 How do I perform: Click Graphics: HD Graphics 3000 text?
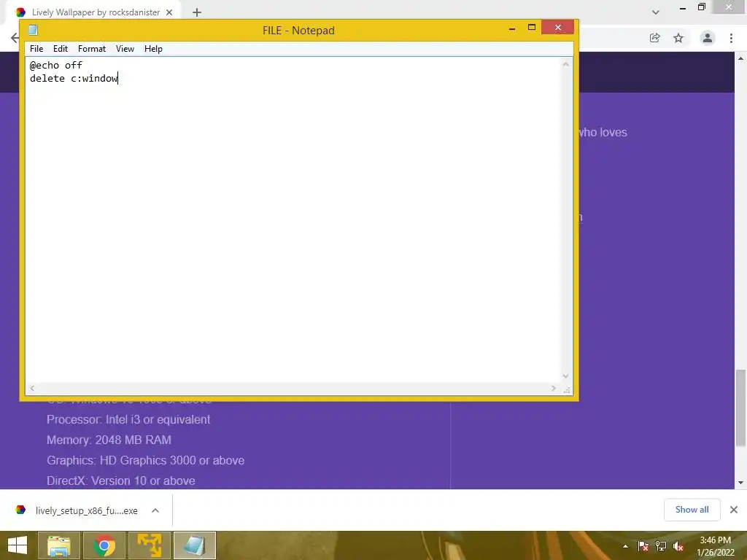[145, 461]
